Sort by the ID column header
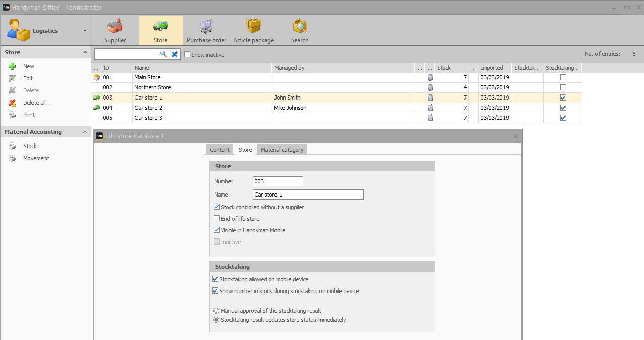Screen dimensions: 644x340 (116, 68)
